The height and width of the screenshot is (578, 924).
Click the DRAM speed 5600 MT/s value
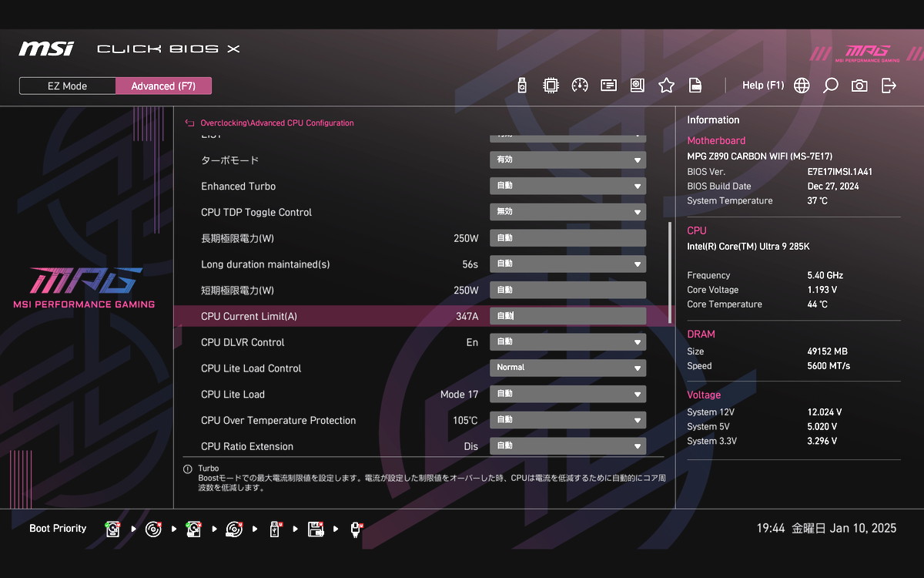[829, 366]
